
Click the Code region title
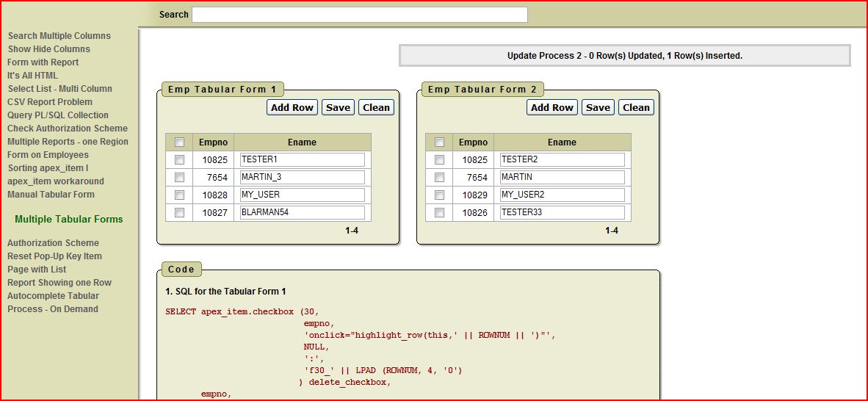[181, 270]
